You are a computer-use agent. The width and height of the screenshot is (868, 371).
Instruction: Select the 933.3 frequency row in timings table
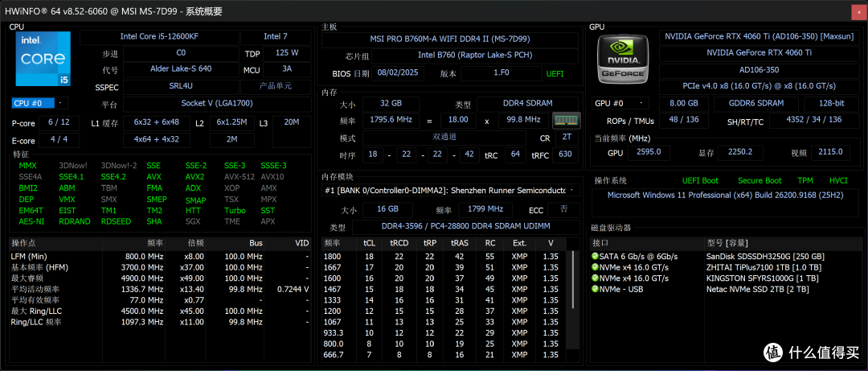click(x=446, y=333)
